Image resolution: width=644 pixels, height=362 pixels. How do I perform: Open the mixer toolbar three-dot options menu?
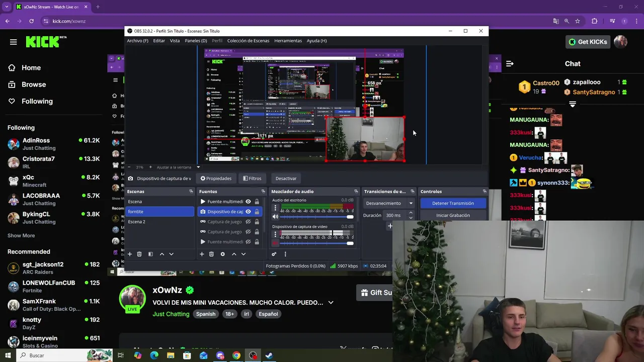[x=285, y=254]
